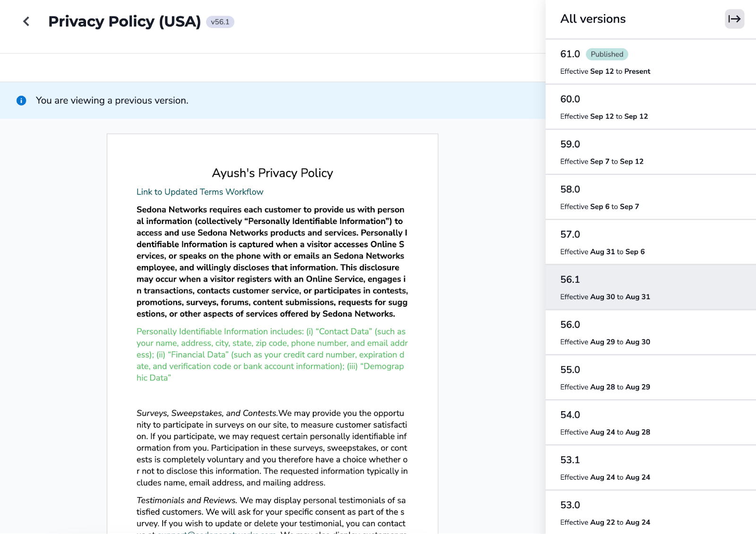Open version 56.0 effective Aug 29

651,333
